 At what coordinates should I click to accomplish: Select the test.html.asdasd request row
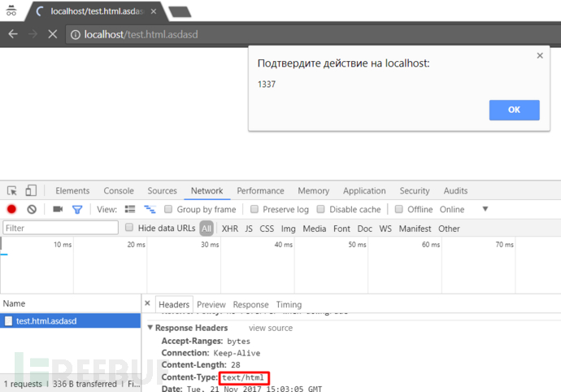[x=71, y=320]
